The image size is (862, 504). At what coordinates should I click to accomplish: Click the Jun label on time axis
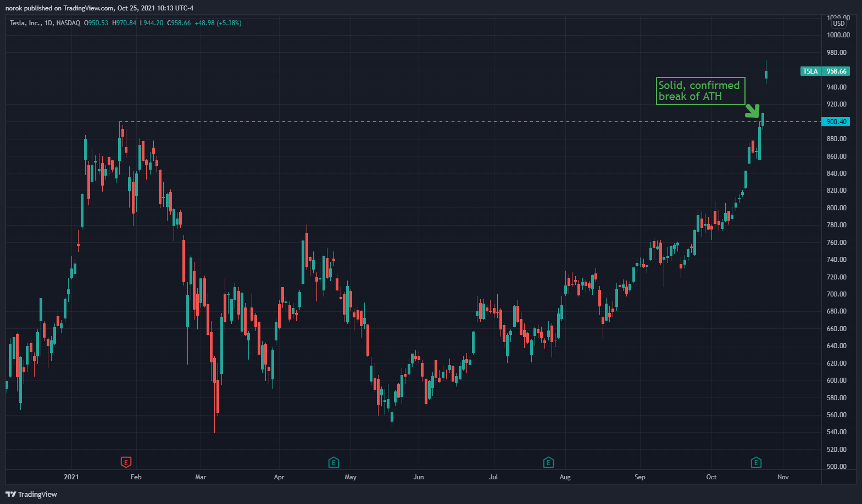click(419, 477)
